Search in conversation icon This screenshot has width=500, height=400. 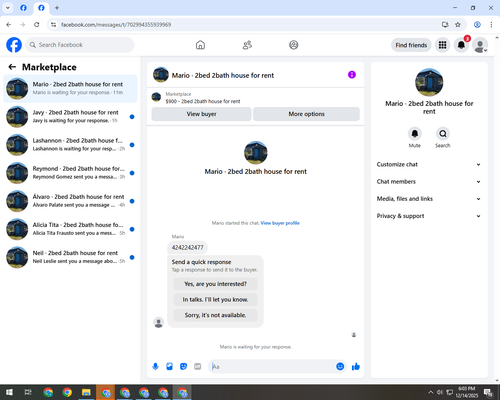click(x=443, y=134)
